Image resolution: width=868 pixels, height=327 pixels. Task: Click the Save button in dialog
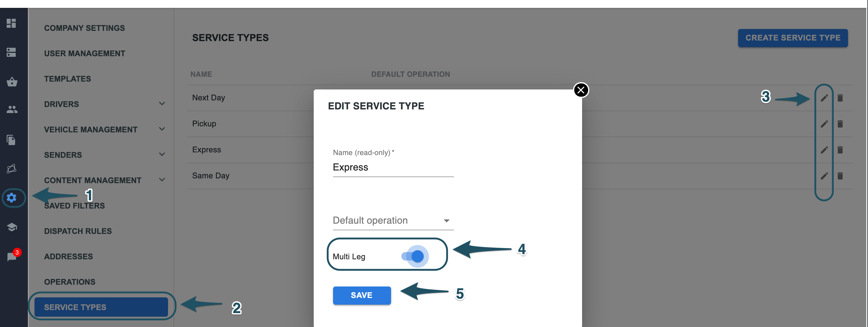click(x=362, y=295)
